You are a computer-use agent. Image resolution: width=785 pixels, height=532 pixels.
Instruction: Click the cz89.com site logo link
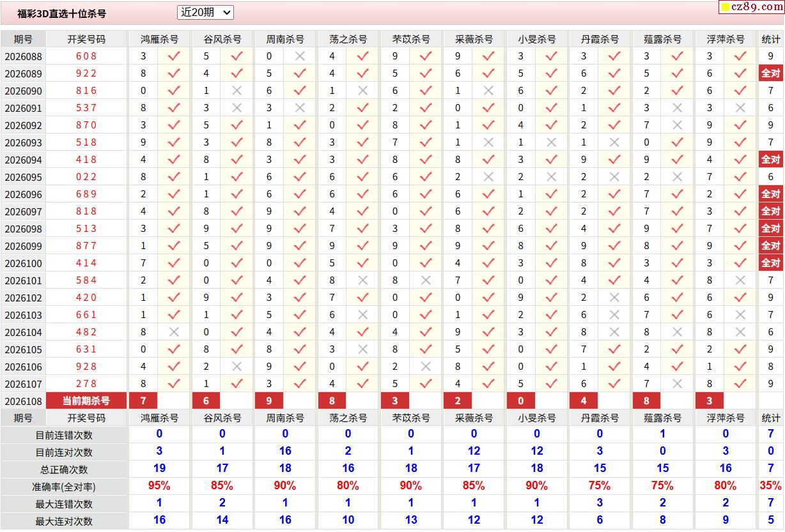[x=751, y=7]
